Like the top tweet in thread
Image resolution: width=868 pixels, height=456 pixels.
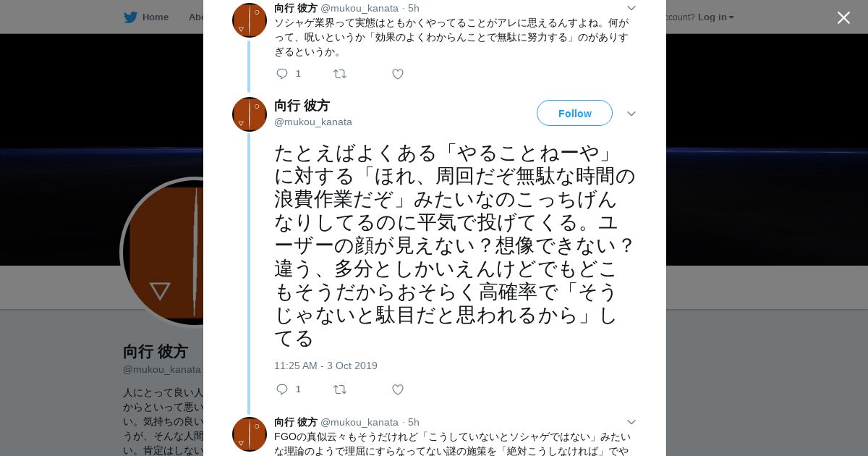(x=398, y=74)
